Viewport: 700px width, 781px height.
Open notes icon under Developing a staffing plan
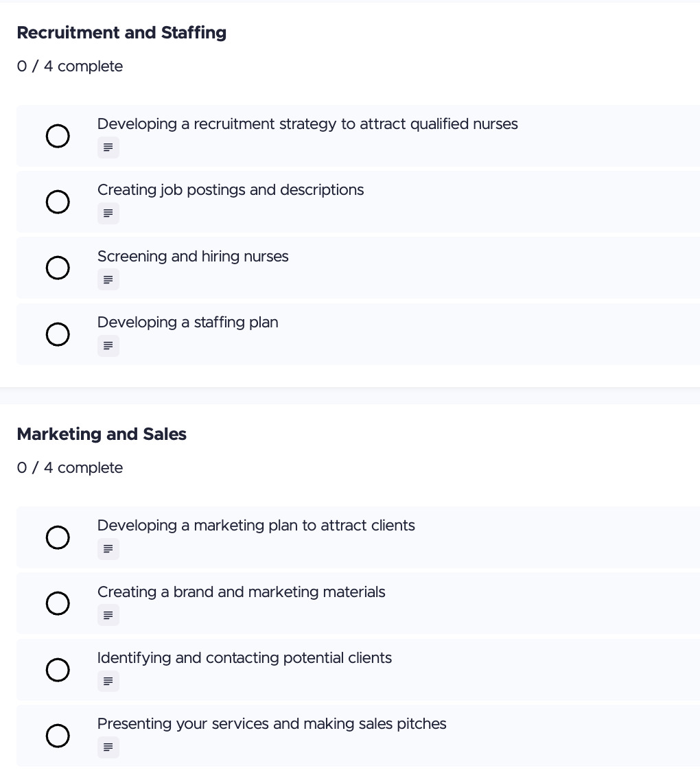[x=108, y=346]
